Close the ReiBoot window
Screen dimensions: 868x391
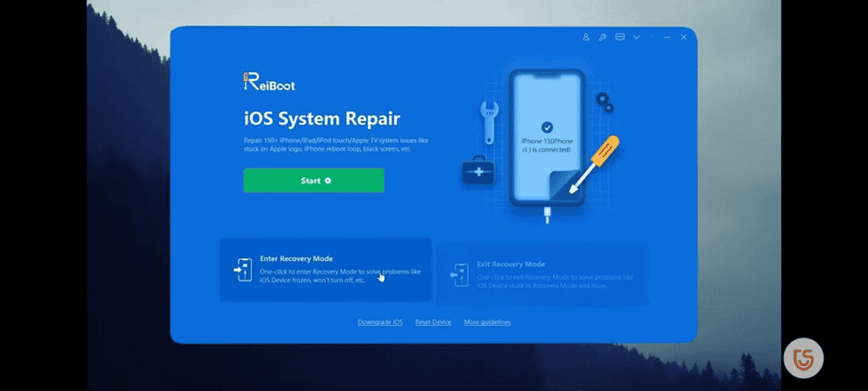click(684, 37)
